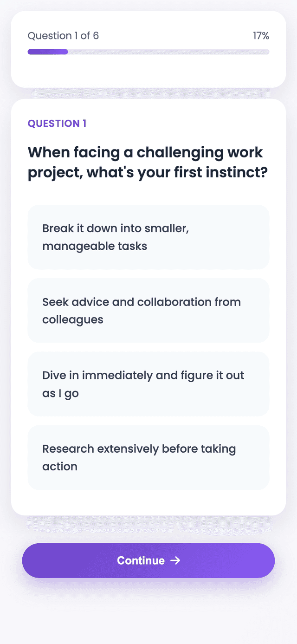This screenshot has height=644, width=297.
Task: Select answer 'Dive in immediately and figure it out'
Action: point(148,384)
